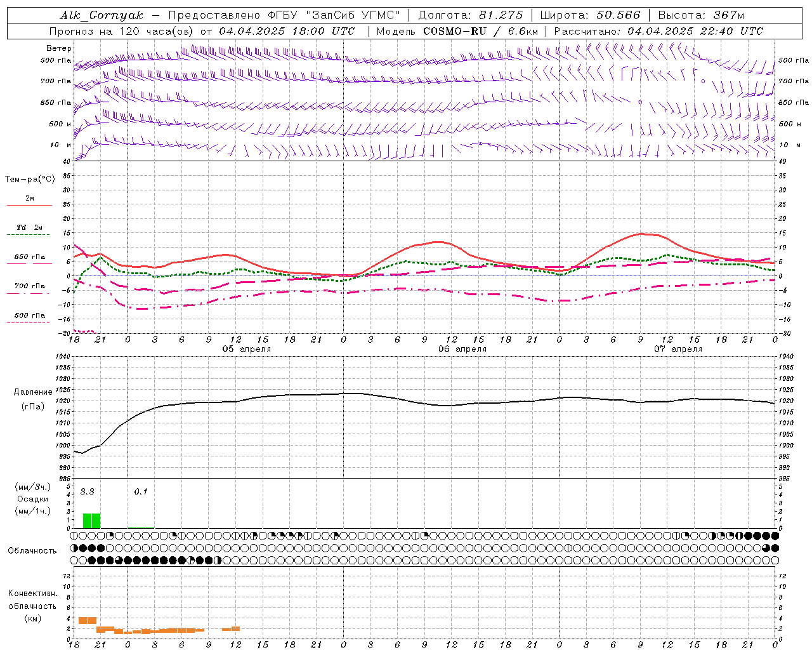Click the '10 м' wind level label on left
Image resolution: width=812 pixels, height=650 pixels.
[x=61, y=145]
